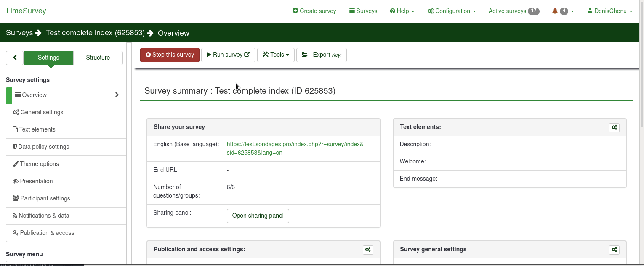Click the Survey general settings gear icon
Image resolution: width=644 pixels, height=266 pixels.
pyautogui.click(x=614, y=250)
